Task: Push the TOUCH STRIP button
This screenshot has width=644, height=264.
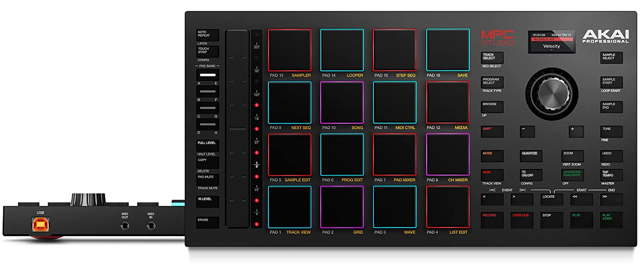Action: pyautogui.click(x=207, y=51)
